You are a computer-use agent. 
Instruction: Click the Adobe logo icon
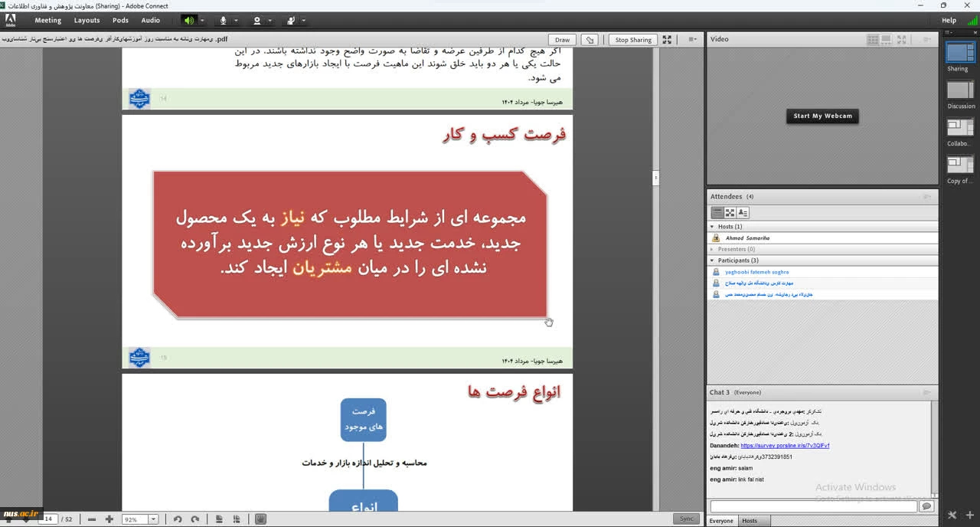pyautogui.click(x=11, y=21)
